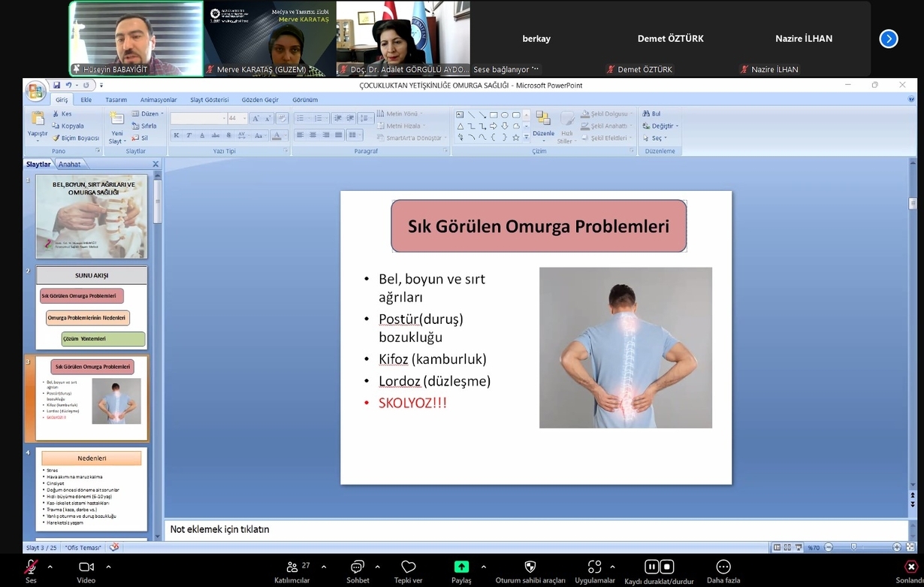Viewport: 924px width, 587px height.
Task: Insert a text box from shapes gallery
Action: pos(460,115)
